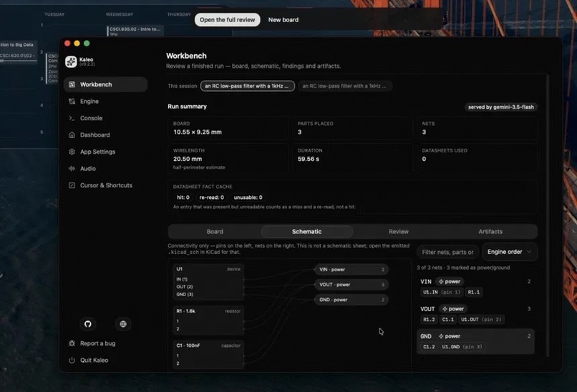This screenshot has height=392, width=577.
Task: Open the Artifacts tab
Action: coord(490,232)
